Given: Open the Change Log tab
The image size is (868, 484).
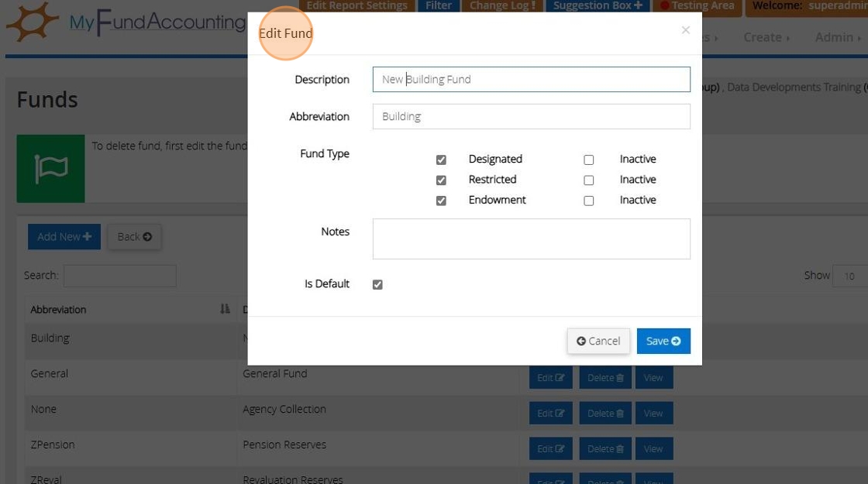Looking at the screenshot, I should point(502,6).
